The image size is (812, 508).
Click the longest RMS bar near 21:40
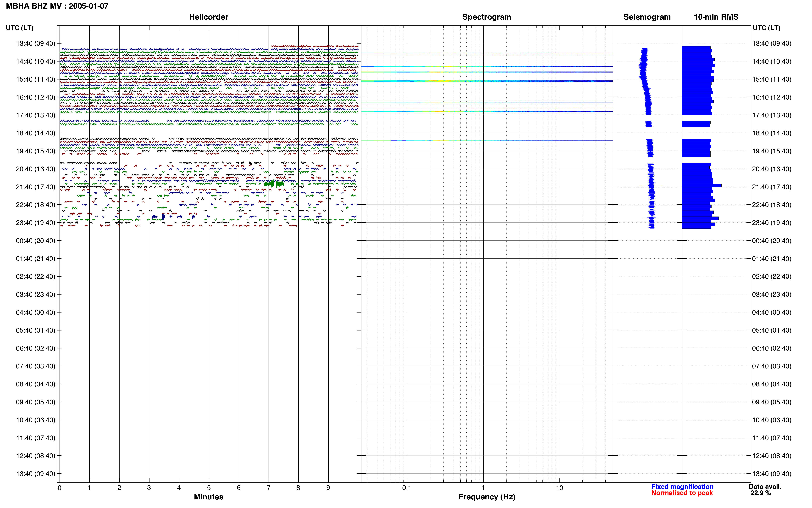click(x=702, y=185)
